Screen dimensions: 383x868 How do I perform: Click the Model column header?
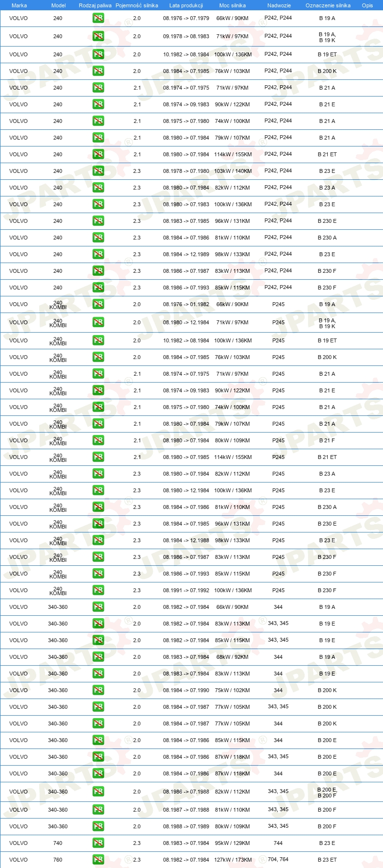click(x=58, y=5)
